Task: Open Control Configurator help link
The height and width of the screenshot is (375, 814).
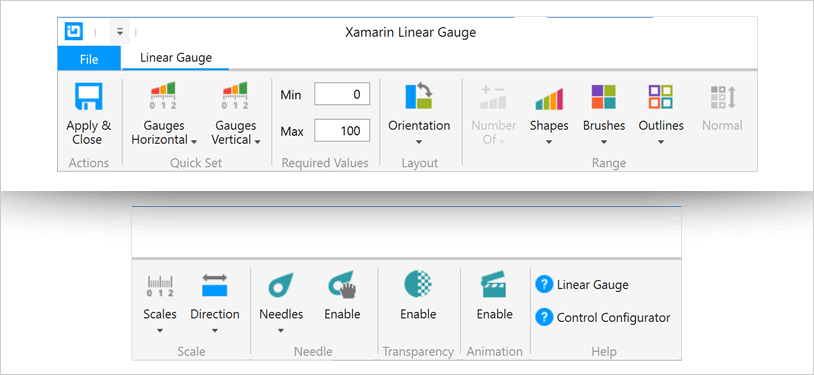Action: pos(613,317)
